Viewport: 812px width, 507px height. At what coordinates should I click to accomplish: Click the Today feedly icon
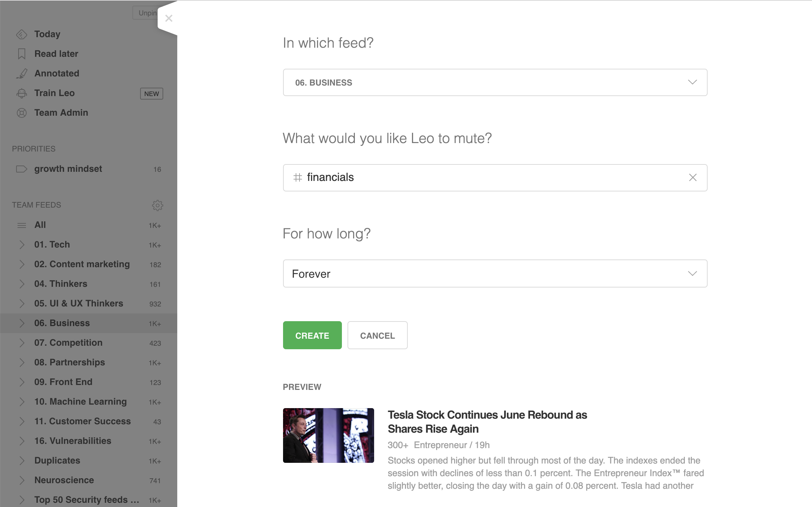click(x=22, y=34)
